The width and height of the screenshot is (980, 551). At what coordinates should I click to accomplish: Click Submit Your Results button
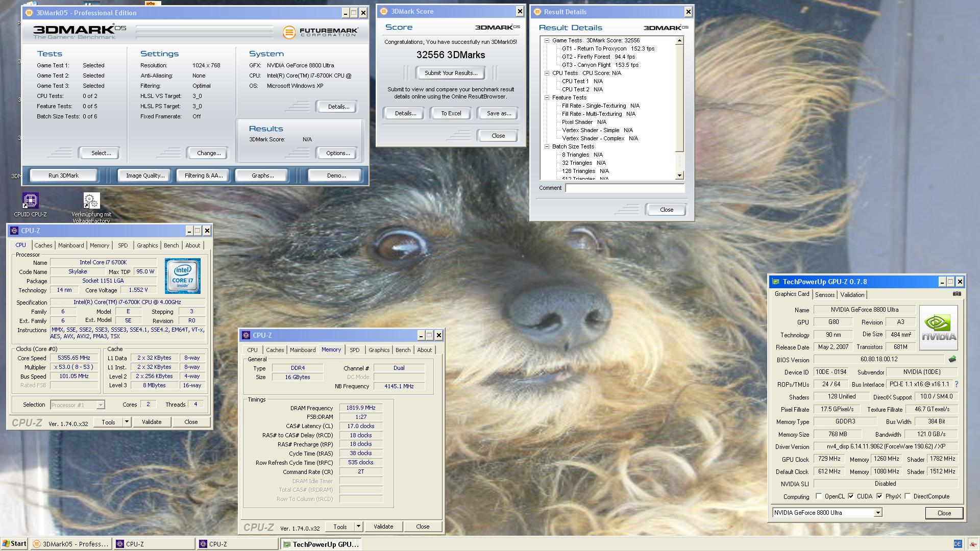click(451, 73)
